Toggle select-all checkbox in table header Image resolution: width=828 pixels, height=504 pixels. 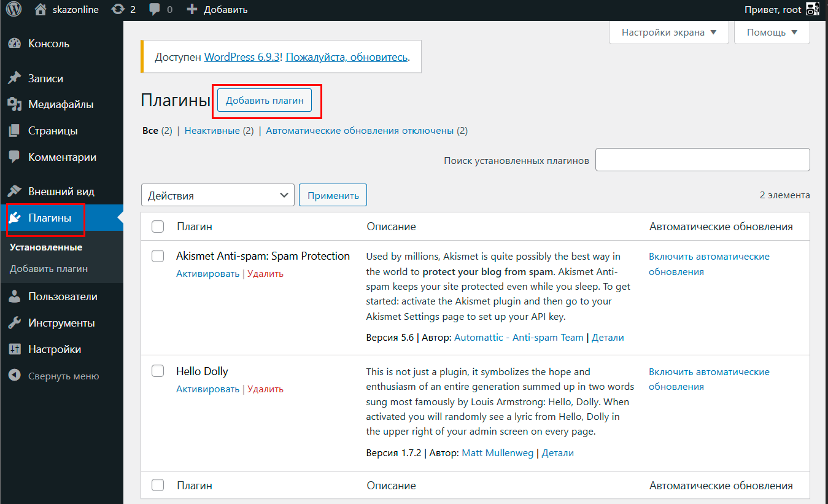tap(158, 227)
